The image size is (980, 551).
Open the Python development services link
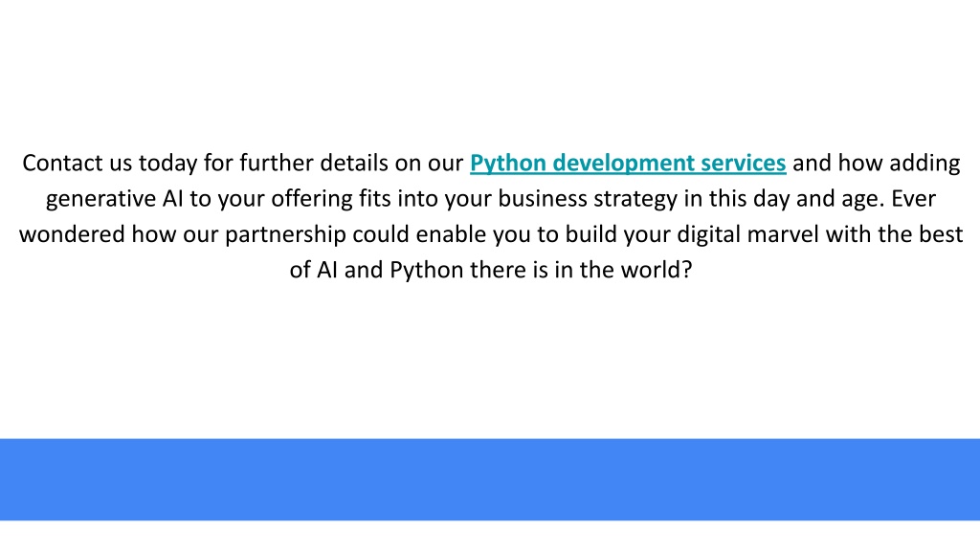point(628,163)
